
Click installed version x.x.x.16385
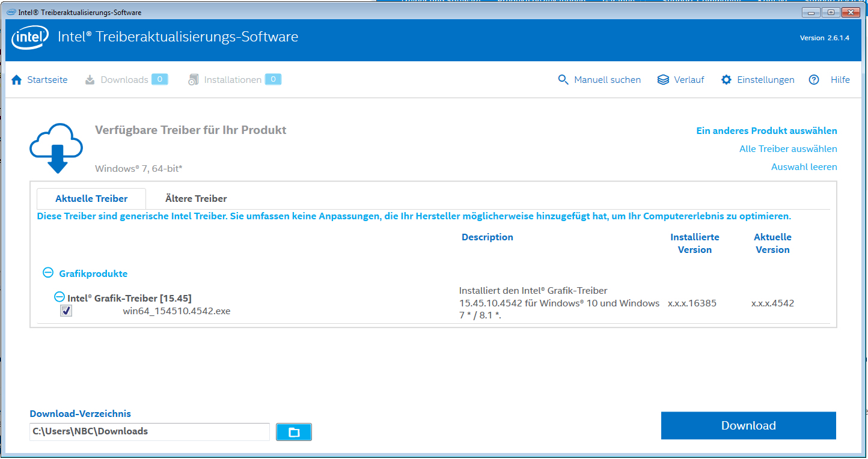coord(692,303)
